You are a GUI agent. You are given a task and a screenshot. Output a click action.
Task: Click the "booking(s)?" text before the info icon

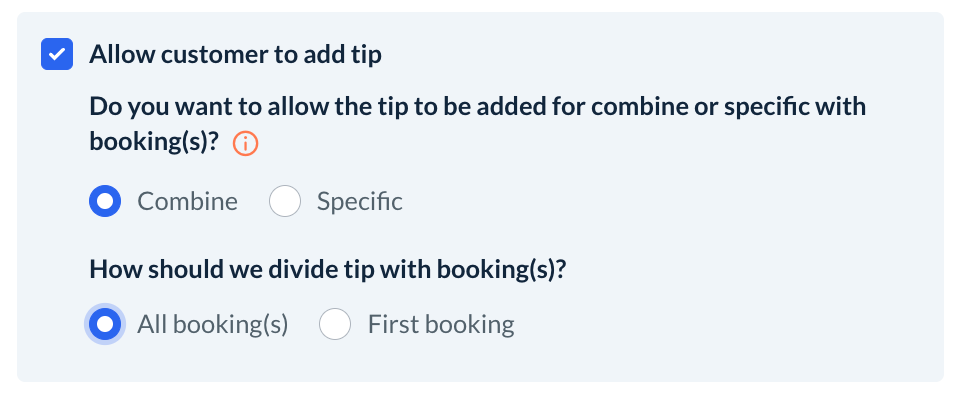154,143
